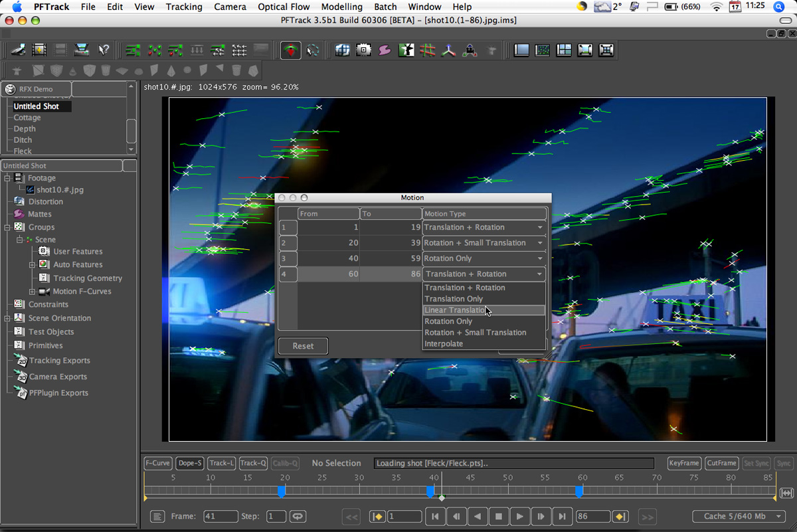The width and height of the screenshot is (797, 532).
Task: Open the Optical Flow menu
Action: click(284, 7)
